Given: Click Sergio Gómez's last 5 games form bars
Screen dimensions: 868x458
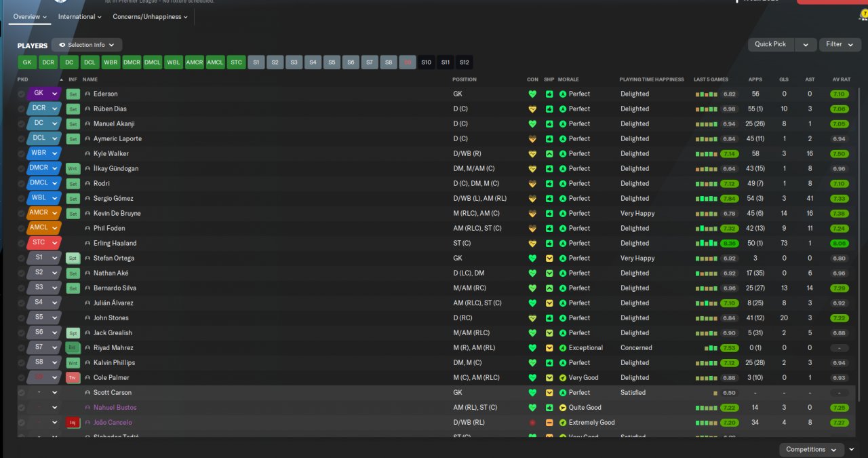Looking at the screenshot, I should 706,198.
